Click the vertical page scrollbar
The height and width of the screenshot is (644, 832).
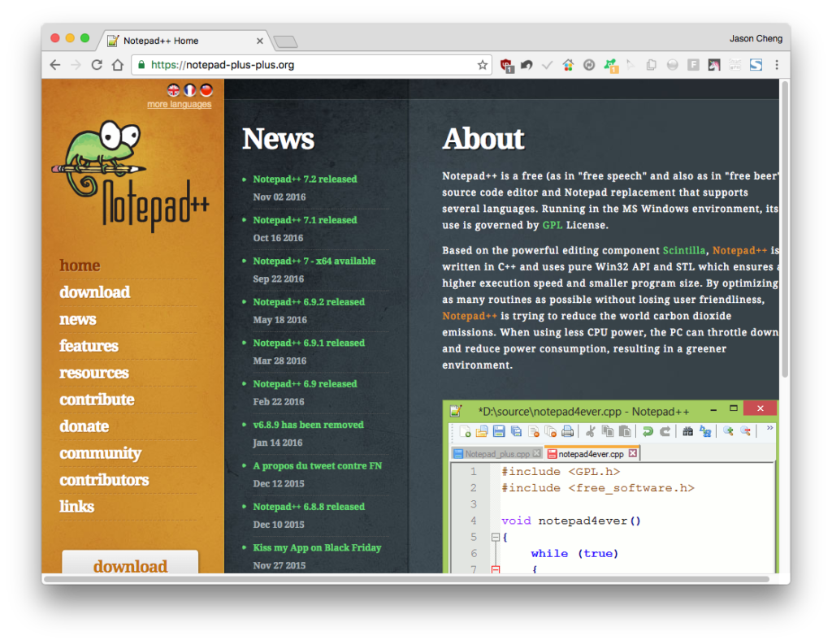click(785, 228)
